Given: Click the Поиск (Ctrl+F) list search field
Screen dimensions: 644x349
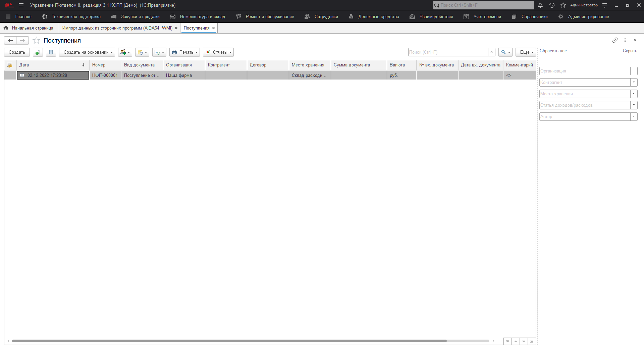Looking at the screenshot, I should click(448, 52).
